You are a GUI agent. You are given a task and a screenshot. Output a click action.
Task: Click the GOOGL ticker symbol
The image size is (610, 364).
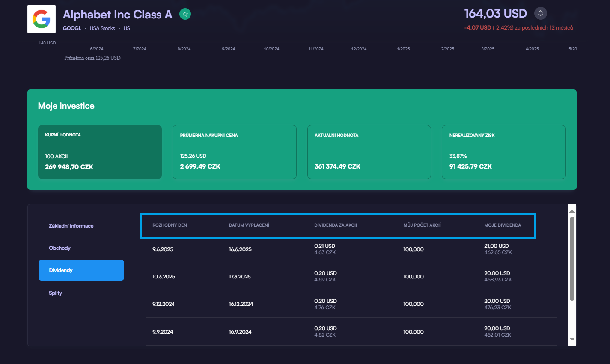(72, 28)
